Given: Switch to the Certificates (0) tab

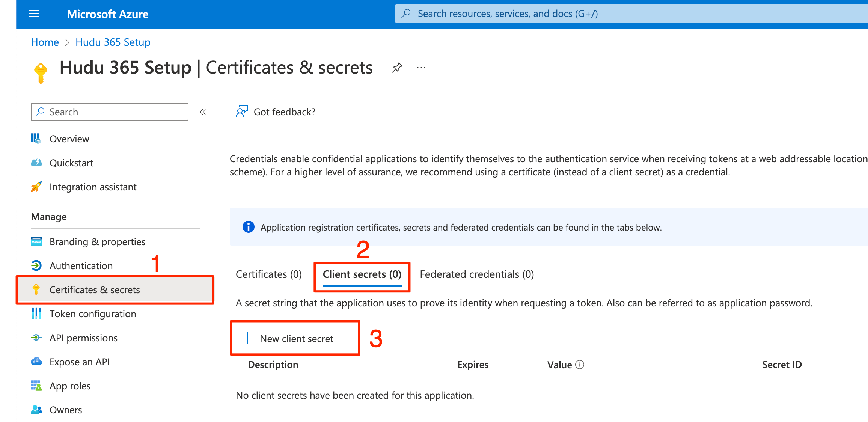Looking at the screenshot, I should point(269,274).
